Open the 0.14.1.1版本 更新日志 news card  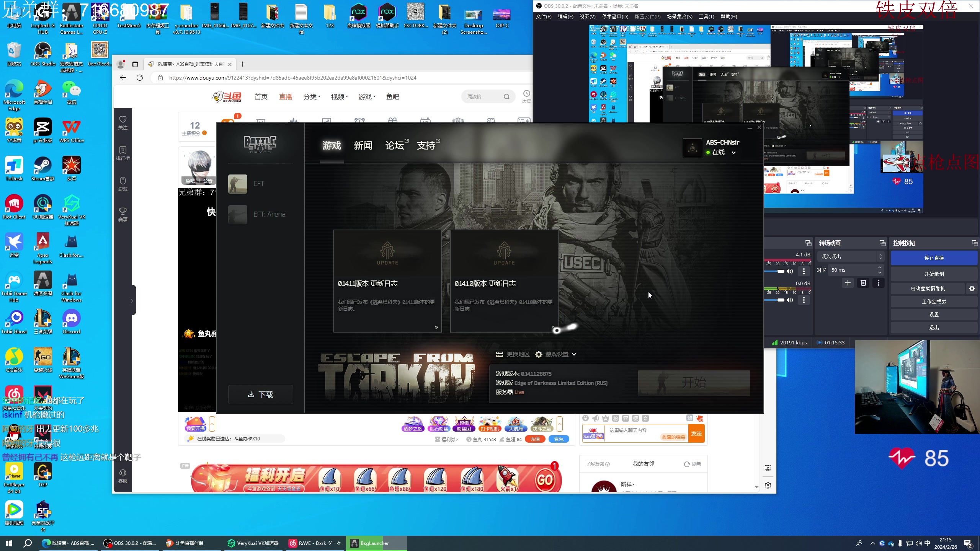387,281
